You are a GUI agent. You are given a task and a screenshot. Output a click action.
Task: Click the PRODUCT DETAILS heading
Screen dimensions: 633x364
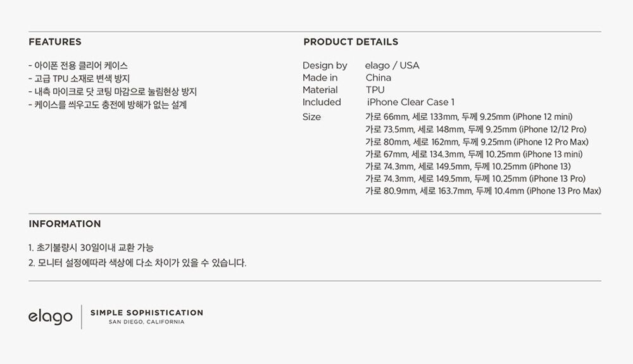click(351, 42)
